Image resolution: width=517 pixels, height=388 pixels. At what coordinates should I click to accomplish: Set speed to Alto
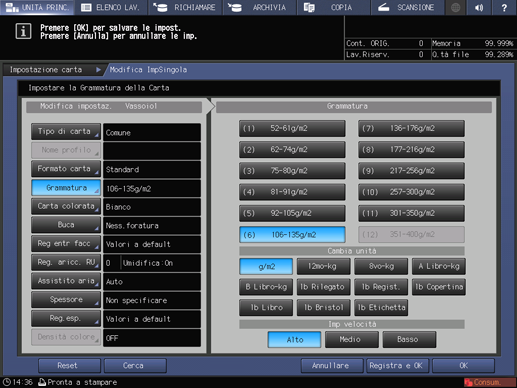(x=294, y=340)
